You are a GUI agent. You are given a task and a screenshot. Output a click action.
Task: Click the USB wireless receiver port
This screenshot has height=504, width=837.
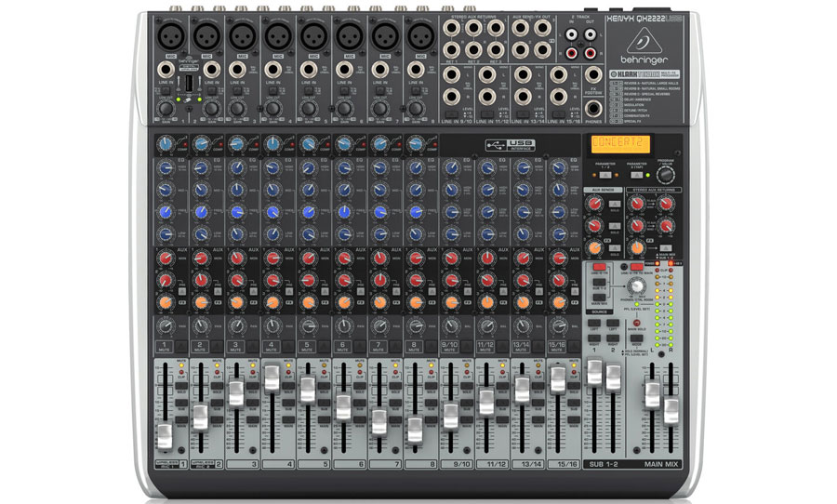189,84
